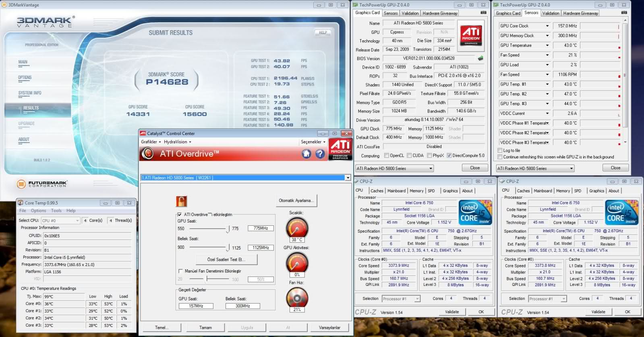Toggle the DirectCompute 5.0 checkbox in GPU-Z
Image resolution: width=644 pixels, height=337 pixels.
click(449, 156)
